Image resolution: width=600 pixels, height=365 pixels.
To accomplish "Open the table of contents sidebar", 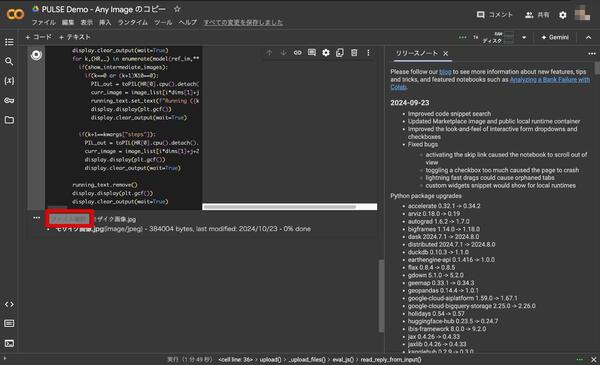I will (9, 42).
